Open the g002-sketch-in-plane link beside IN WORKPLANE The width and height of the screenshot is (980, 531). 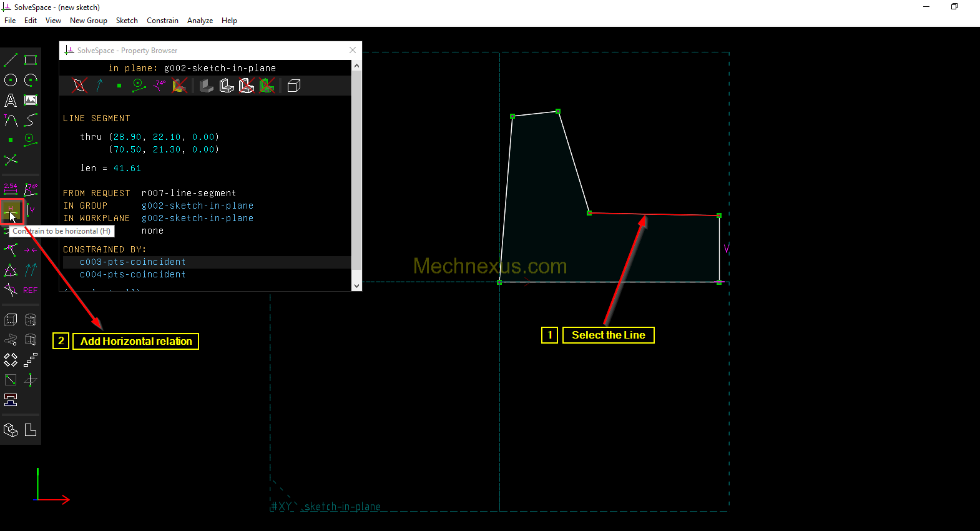(197, 218)
